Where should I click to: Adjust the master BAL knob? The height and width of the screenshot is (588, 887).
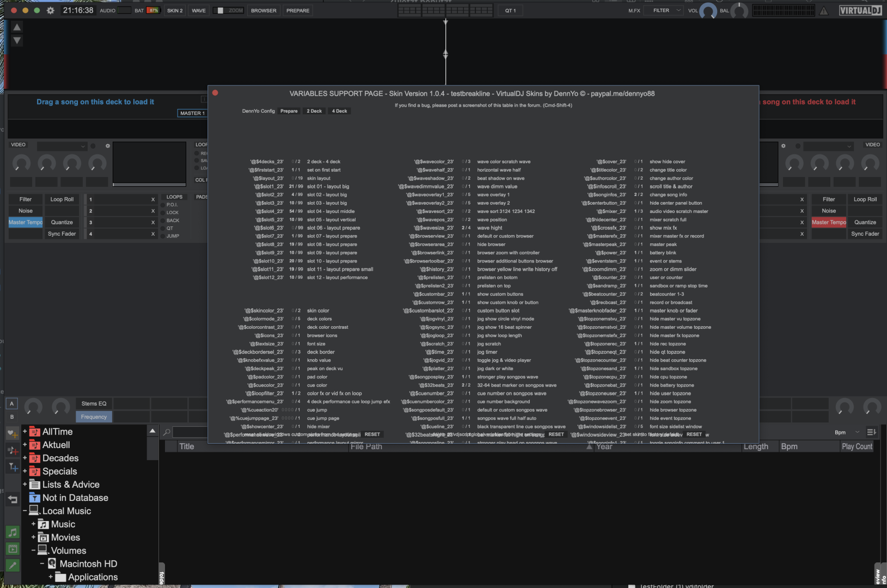739,11
